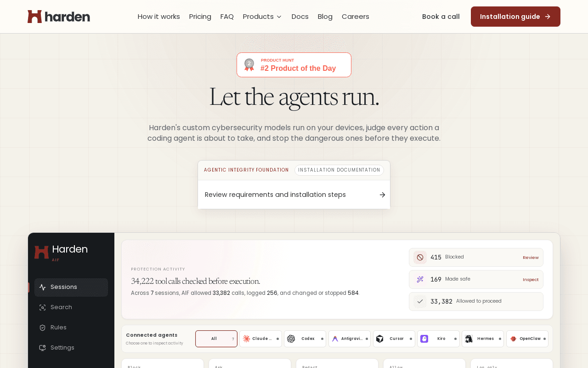This screenshot has width=588, height=368.
Task: Open How it works page
Action: pyautogui.click(x=159, y=17)
